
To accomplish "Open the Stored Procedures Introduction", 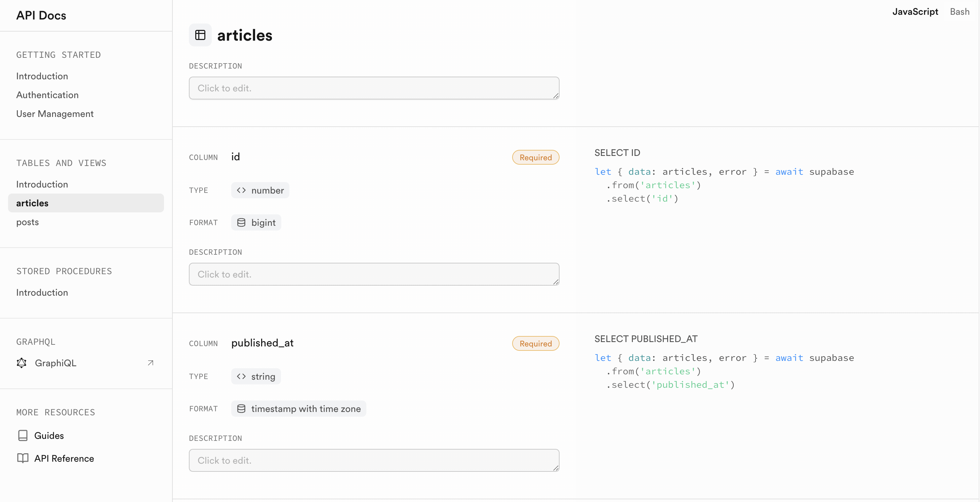I will coord(42,292).
